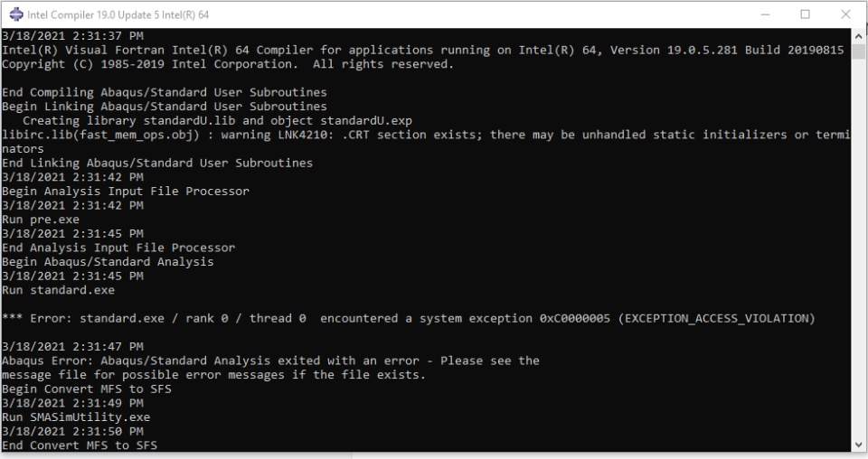Click the 'Run SMASimUtility.exe' line

[76, 417]
